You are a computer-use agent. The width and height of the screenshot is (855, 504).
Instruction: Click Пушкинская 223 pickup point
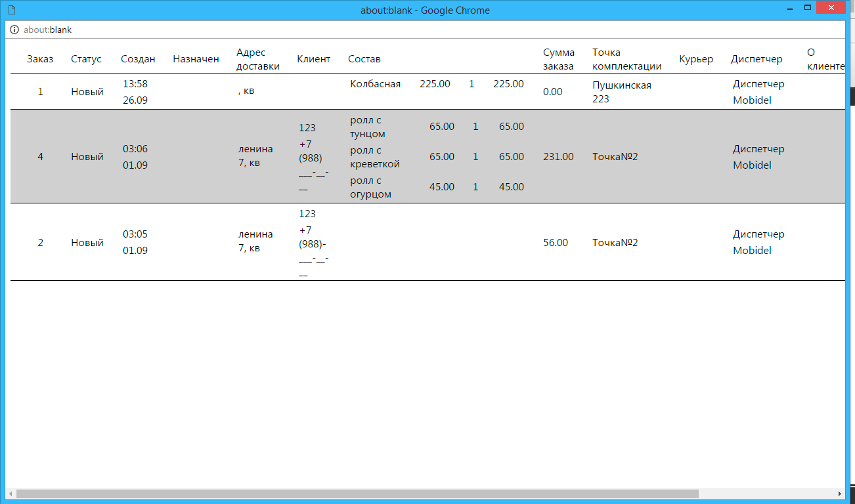[621, 92]
